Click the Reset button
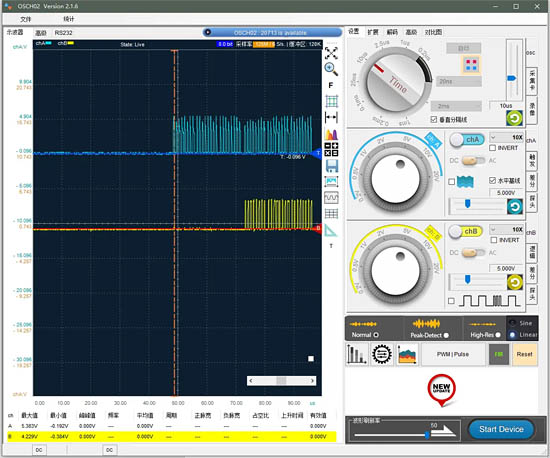The width and height of the screenshot is (550, 458). [x=524, y=354]
